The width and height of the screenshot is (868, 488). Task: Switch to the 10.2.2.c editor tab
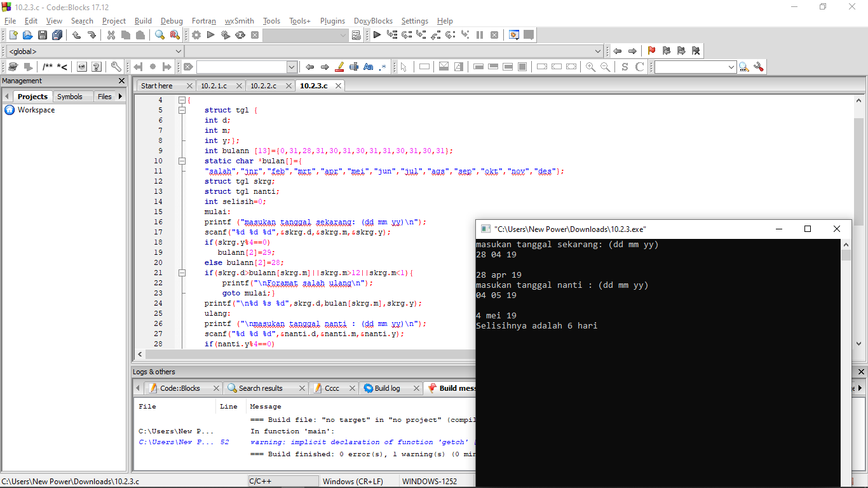(x=263, y=85)
